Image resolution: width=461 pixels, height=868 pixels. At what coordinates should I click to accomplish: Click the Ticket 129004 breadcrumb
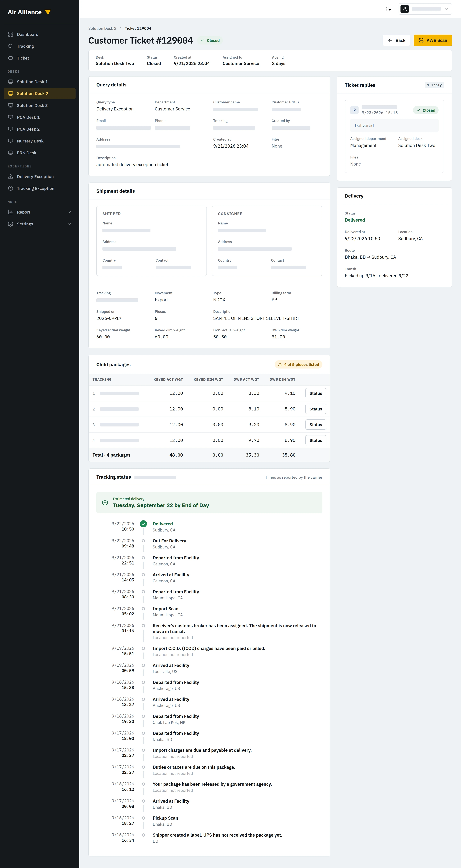point(138,28)
